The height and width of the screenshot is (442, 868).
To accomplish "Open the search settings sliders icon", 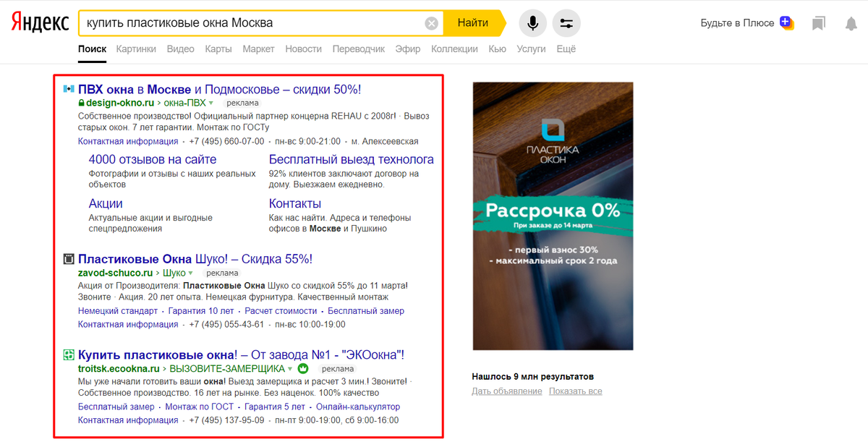I will point(566,22).
